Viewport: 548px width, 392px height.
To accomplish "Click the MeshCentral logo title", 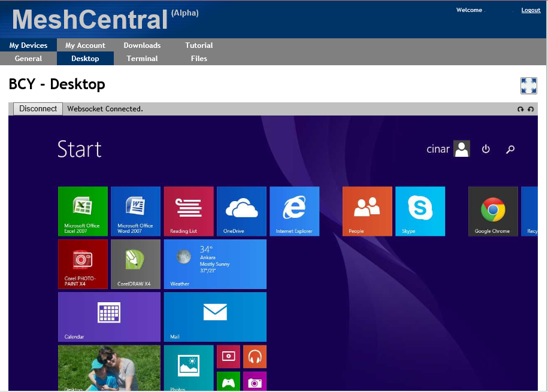I will point(90,19).
